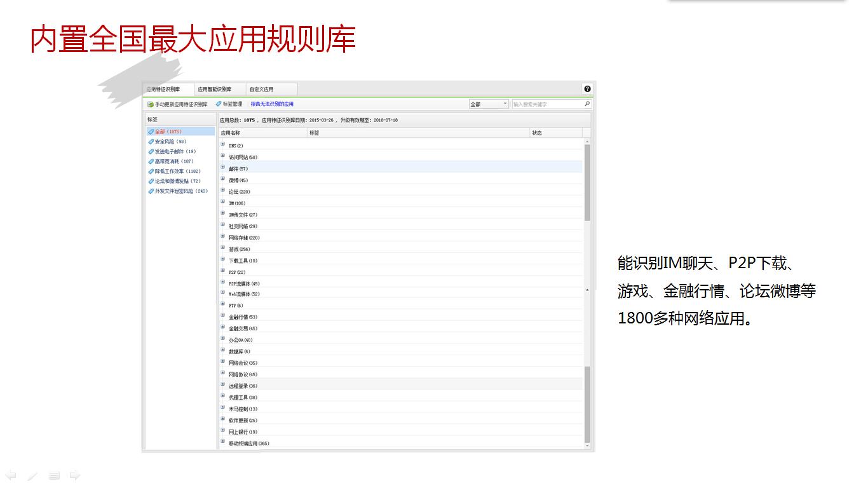This screenshot has width=868, height=488.
Task: Expand the 游戏 (256) category
Action: tap(223, 248)
